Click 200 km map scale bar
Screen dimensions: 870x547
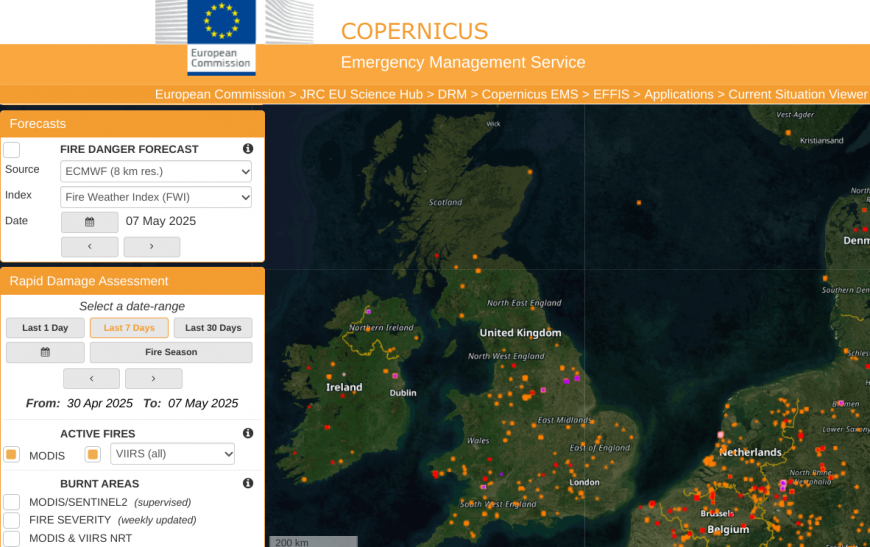[313, 541]
